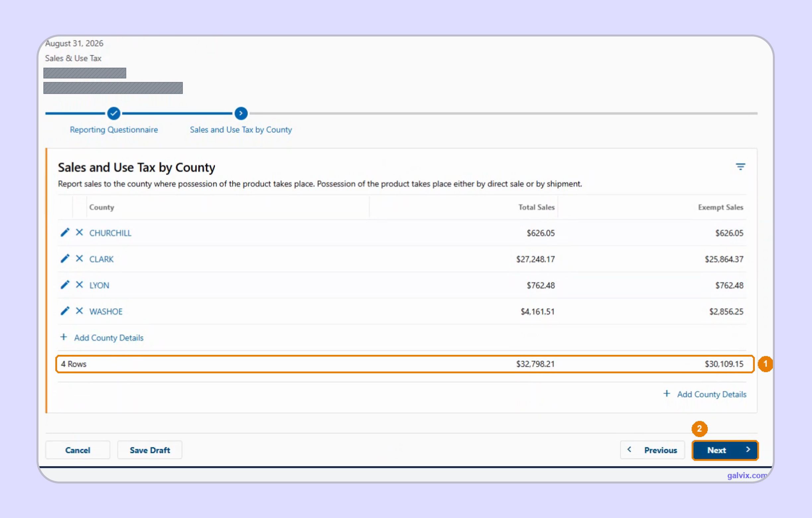
Task: Remove the CLARK county row
Action: (79, 259)
